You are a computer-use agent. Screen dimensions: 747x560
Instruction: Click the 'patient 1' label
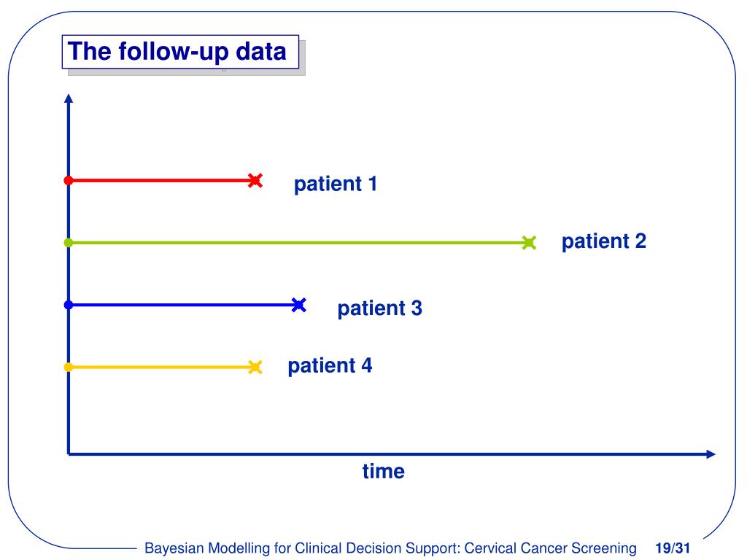(x=336, y=184)
